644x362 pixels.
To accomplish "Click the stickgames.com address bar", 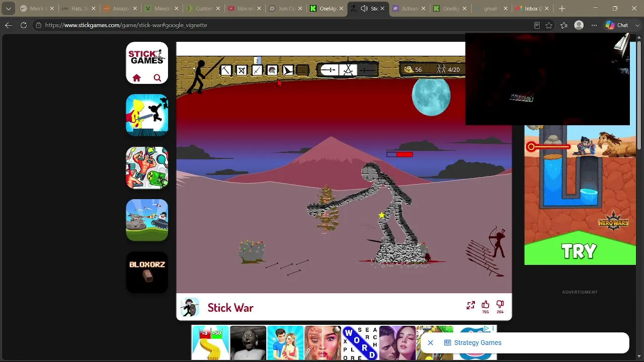I will [282, 25].
